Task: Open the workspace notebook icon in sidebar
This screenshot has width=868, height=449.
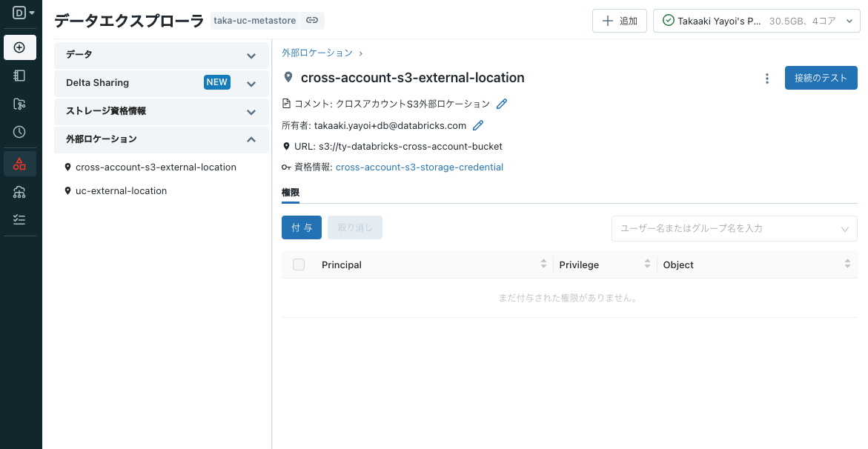Action: point(19,76)
